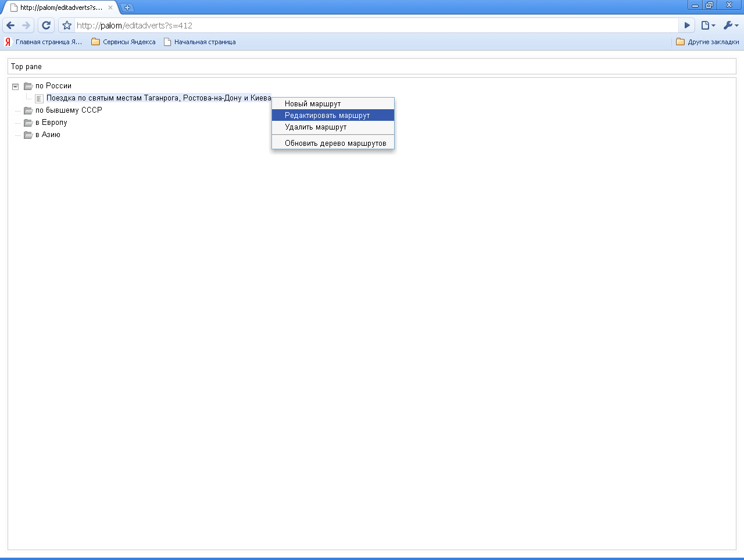Open 'Сервисы Яндекса' bookmarks folder
Screen dimensions: 744x560
click(124, 42)
